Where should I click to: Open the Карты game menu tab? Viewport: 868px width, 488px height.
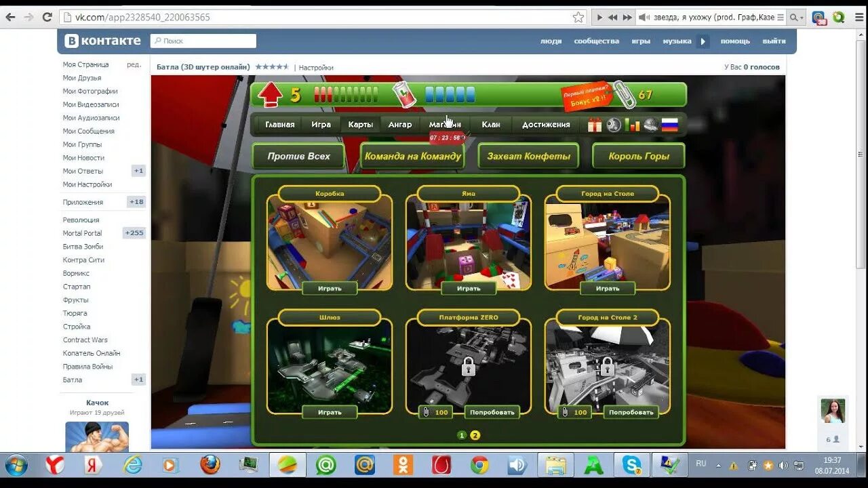tap(361, 125)
